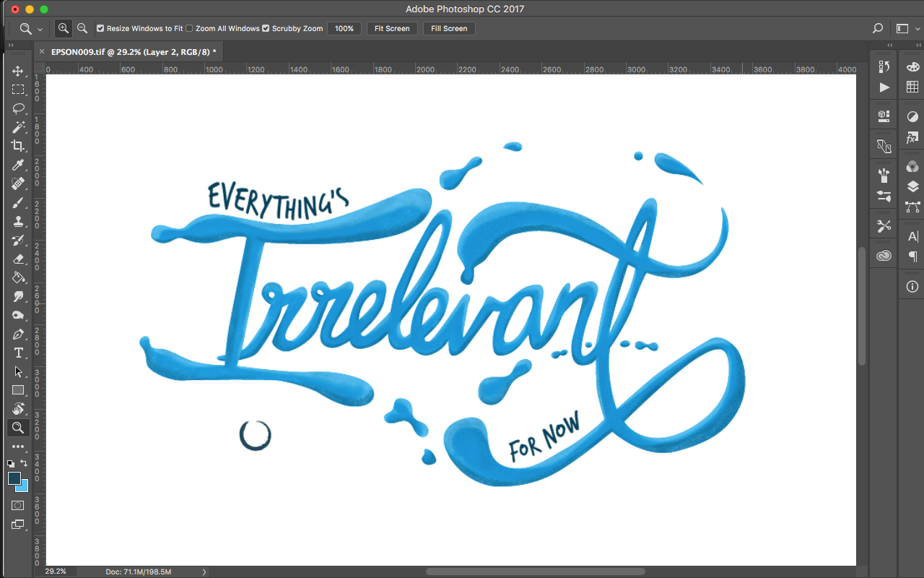
Task: Open the Actions panel play icon
Action: coord(884,87)
